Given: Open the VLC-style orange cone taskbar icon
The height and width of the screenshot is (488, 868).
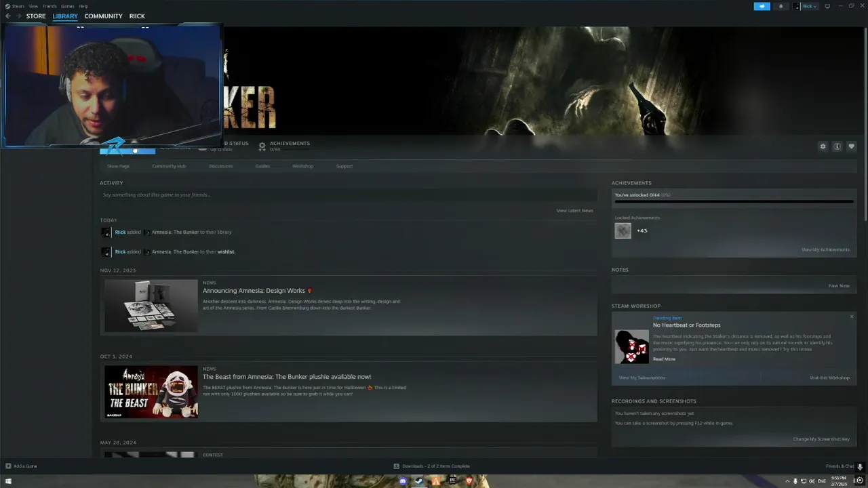Looking at the screenshot, I should coord(436,481).
